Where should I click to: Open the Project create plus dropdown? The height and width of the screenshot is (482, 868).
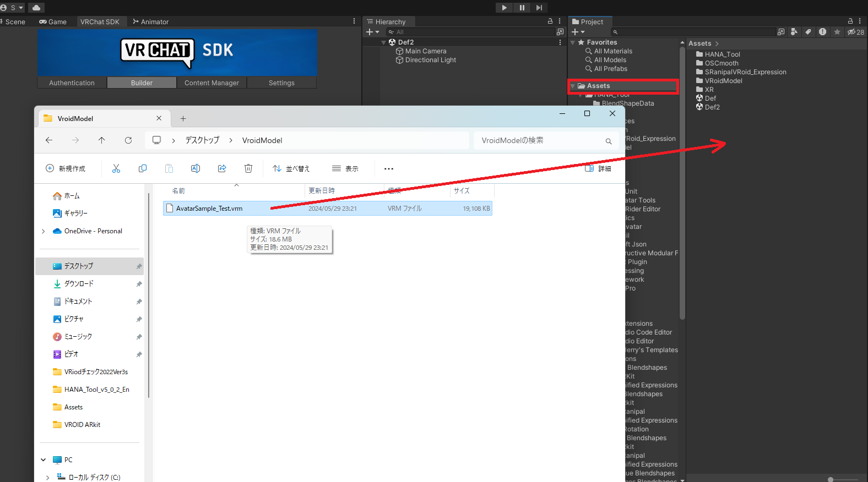(x=578, y=32)
